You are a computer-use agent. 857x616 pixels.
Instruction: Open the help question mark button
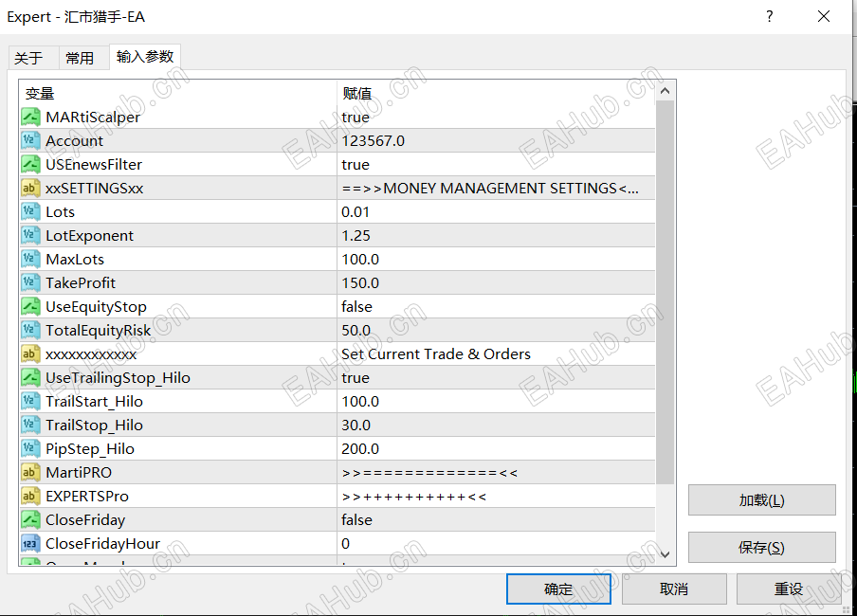tap(770, 16)
